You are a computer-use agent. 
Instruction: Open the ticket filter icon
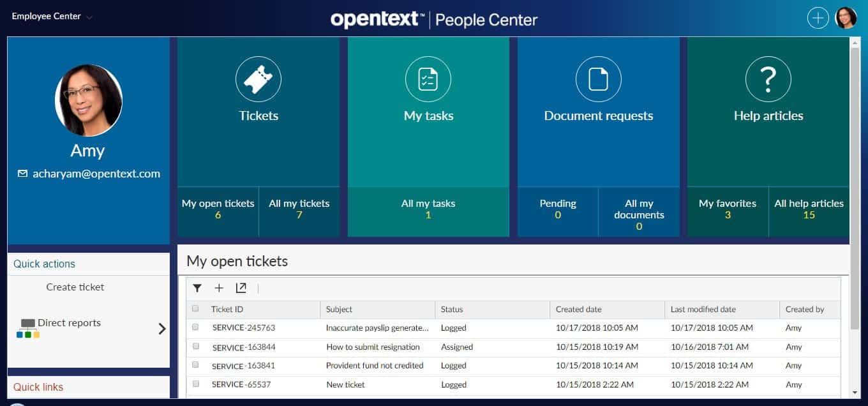(197, 288)
